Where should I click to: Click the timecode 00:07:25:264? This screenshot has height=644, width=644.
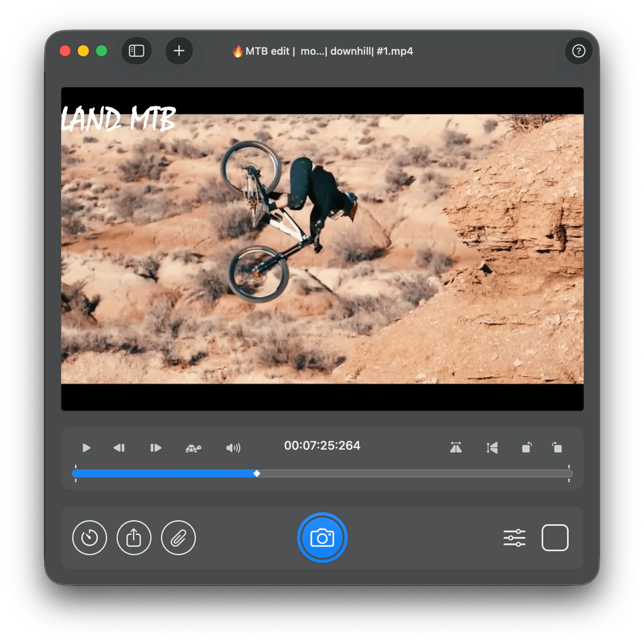coord(322,445)
